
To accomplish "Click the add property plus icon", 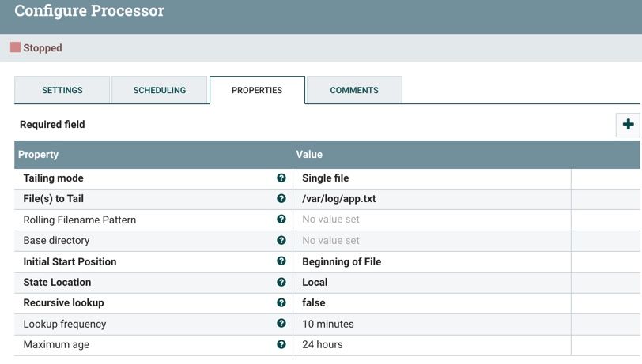I will click(628, 125).
